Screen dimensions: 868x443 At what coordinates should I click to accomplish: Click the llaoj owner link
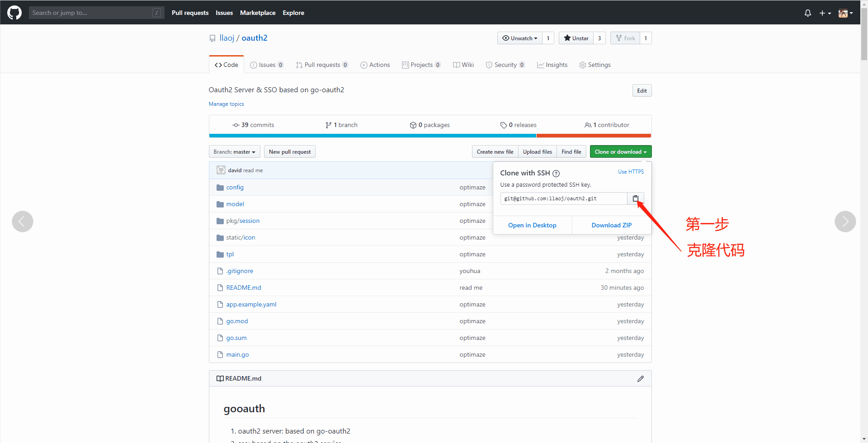click(x=227, y=38)
